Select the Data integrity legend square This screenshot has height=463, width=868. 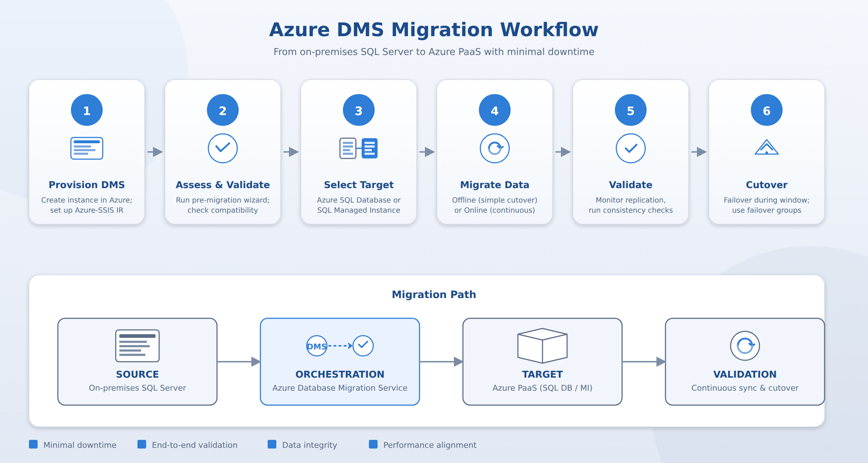point(272,444)
